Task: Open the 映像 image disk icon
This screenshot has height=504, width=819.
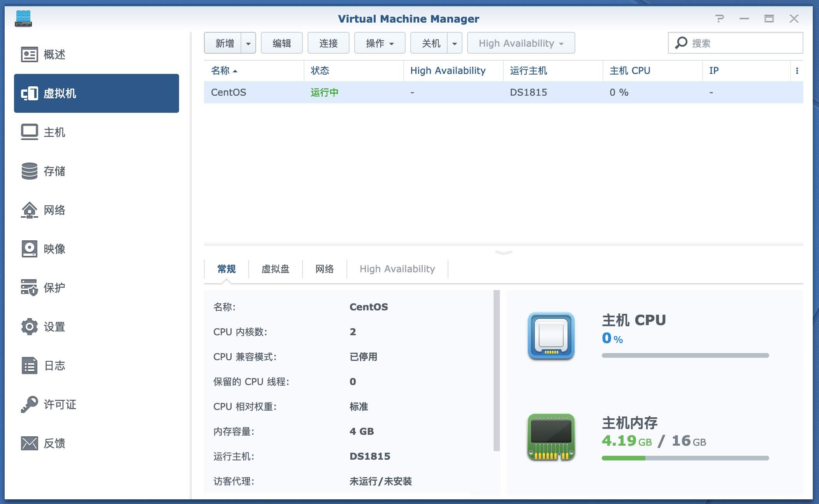Action: coord(29,249)
